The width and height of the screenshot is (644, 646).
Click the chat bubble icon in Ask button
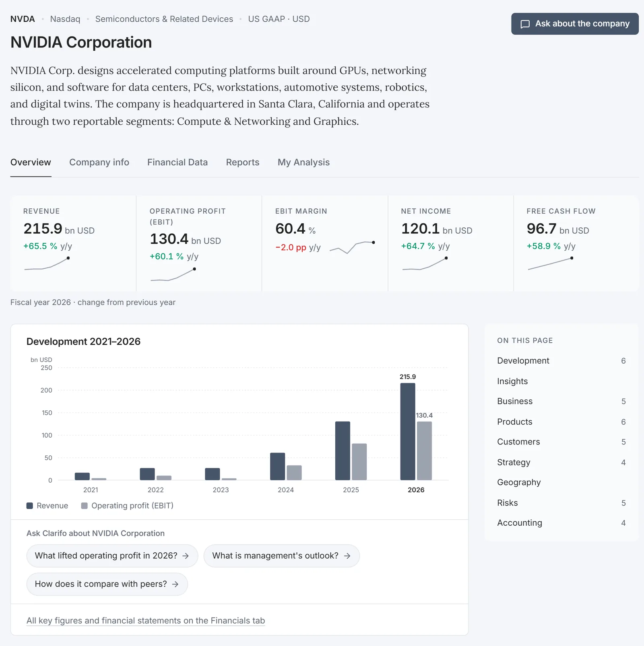[x=525, y=24]
